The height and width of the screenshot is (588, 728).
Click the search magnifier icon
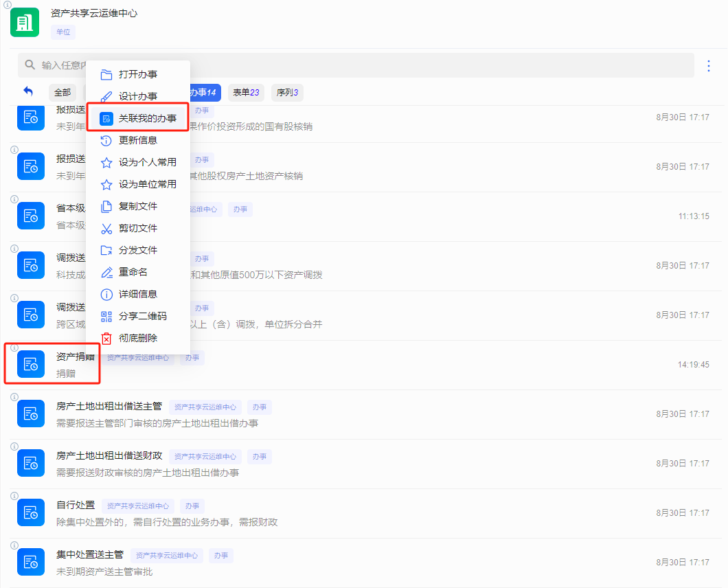pos(30,65)
